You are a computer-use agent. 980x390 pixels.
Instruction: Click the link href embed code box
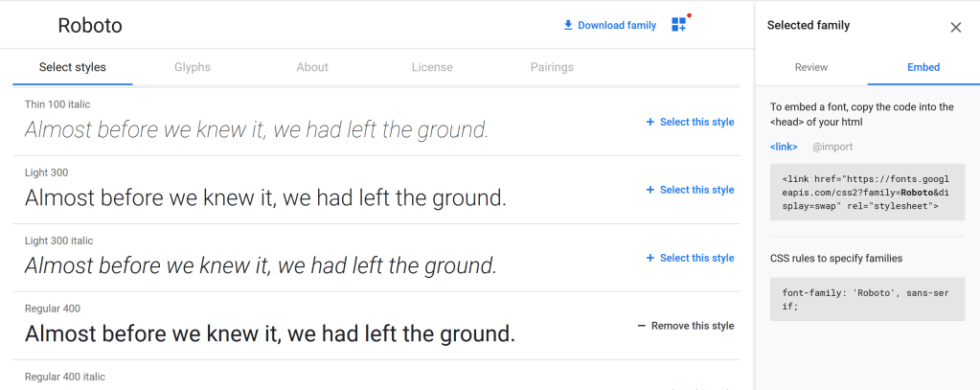[x=867, y=192]
